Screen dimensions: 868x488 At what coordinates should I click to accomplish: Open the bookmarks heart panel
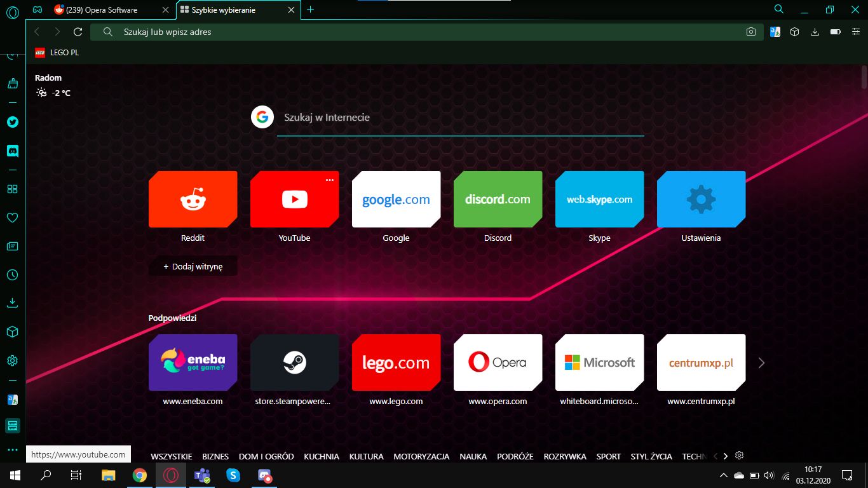click(x=11, y=217)
